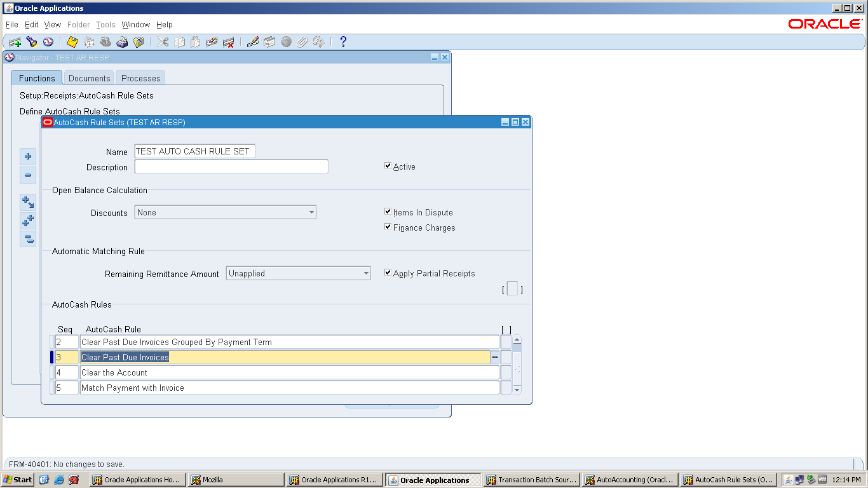The height and width of the screenshot is (488, 868).
Task: Click the Show Navigator toolbar icon
Action: tap(48, 42)
